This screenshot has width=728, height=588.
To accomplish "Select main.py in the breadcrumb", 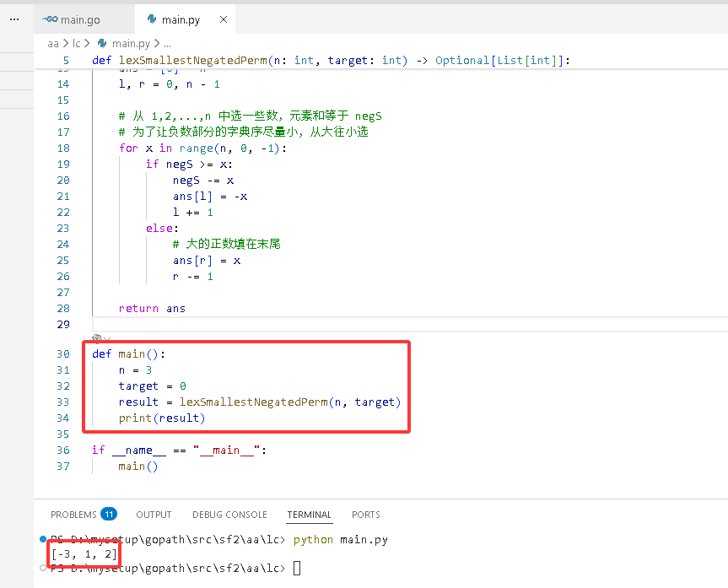I will coord(131,44).
